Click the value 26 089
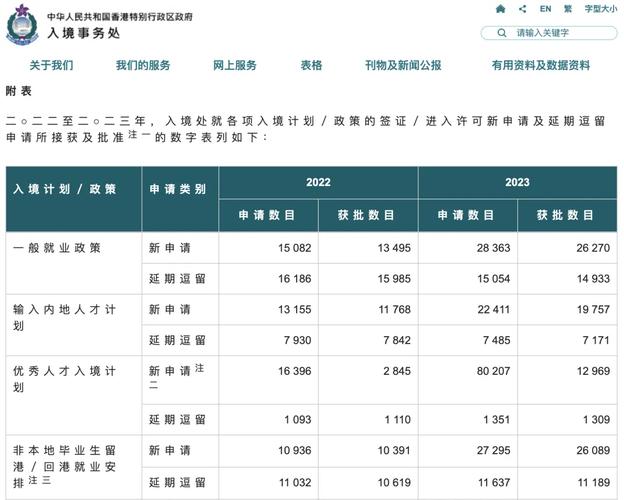 tap(593, 450)
